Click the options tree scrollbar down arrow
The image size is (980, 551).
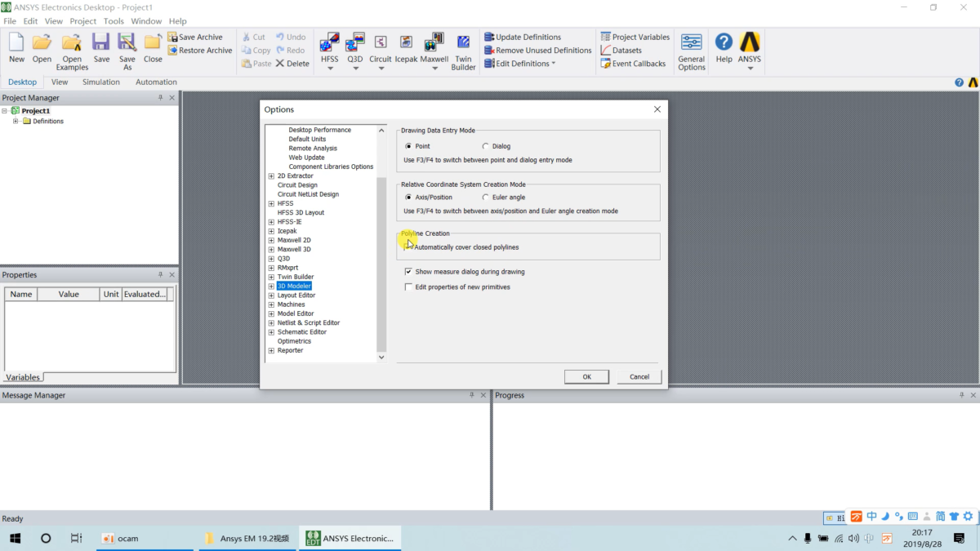(381, 357)
